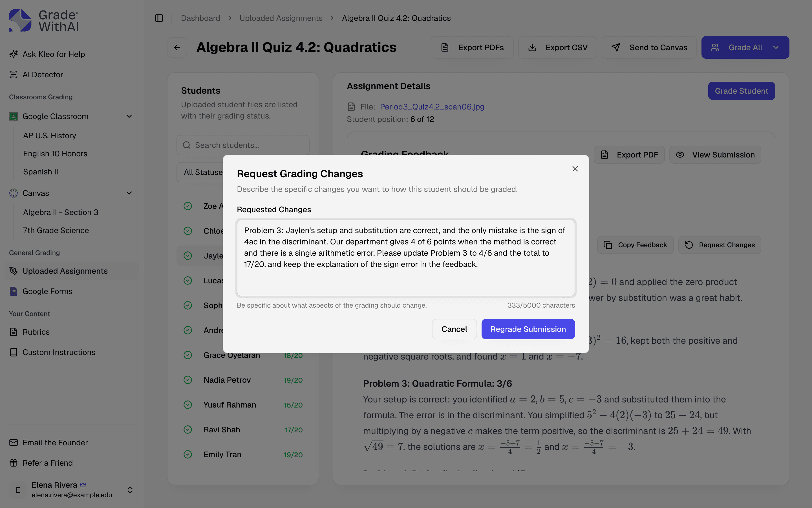Click Copy Feedback button
812x508 pixels.
(635, 245)
